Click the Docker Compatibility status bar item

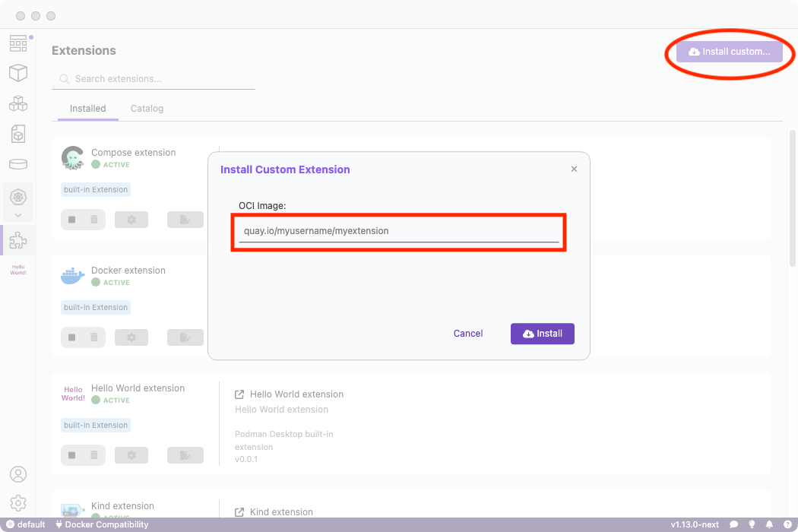coord(102,524)
